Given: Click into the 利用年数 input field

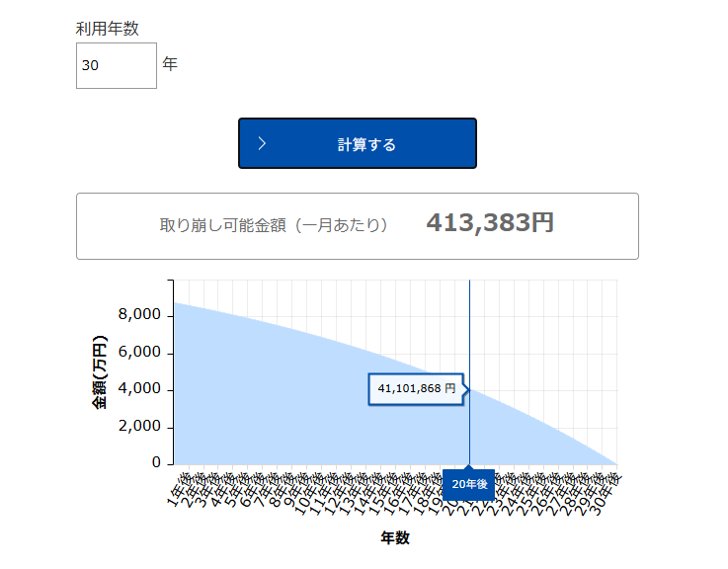Looking at the screenshot, I should 116,65.
